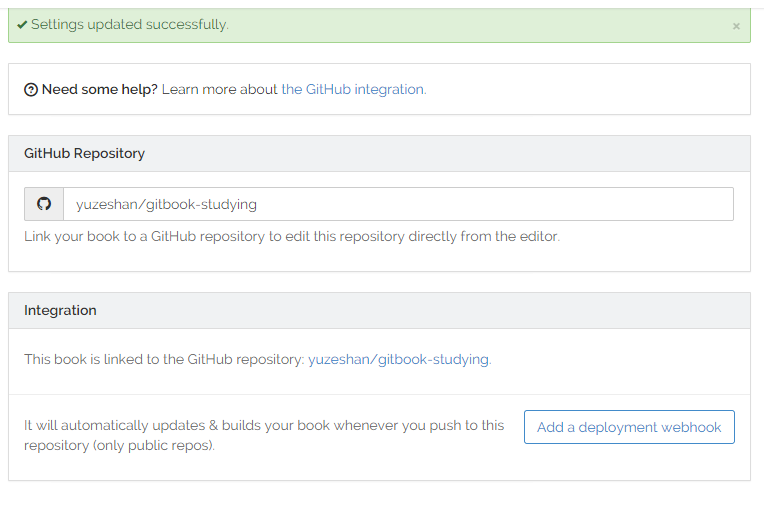Image resolution: width=764 pixels, height=519 pixels.
Task: Click the "Link your book to a GitHub repository" hint
Action: 150,237
